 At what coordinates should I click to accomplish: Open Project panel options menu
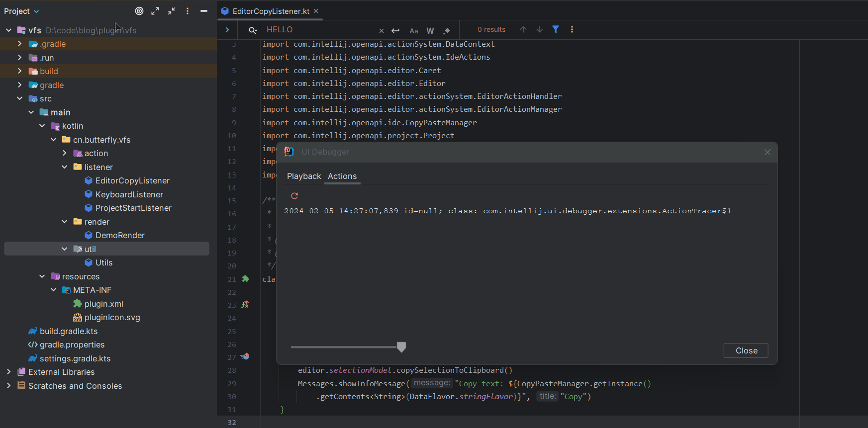pos(188,11)
